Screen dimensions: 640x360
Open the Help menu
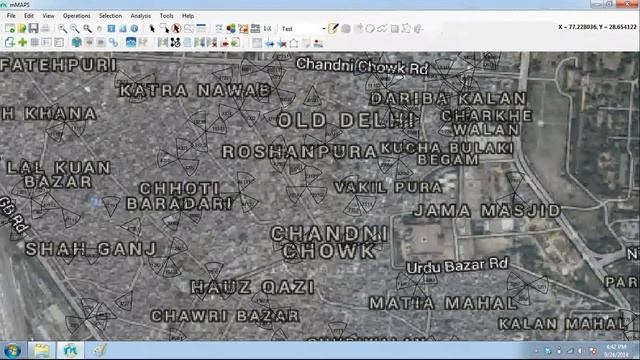pos(188,16)
